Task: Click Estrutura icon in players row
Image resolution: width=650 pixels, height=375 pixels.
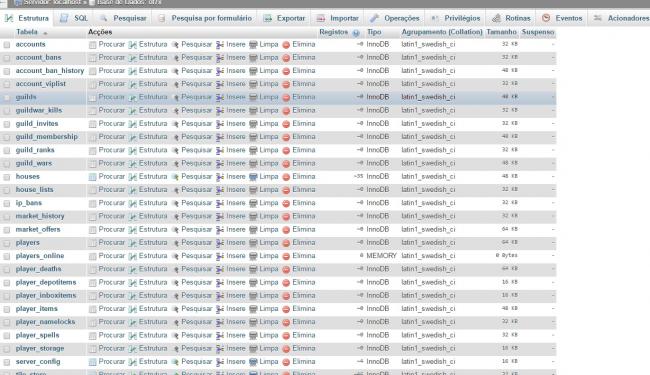Action: pyautogui.click(x=133, y=243)
